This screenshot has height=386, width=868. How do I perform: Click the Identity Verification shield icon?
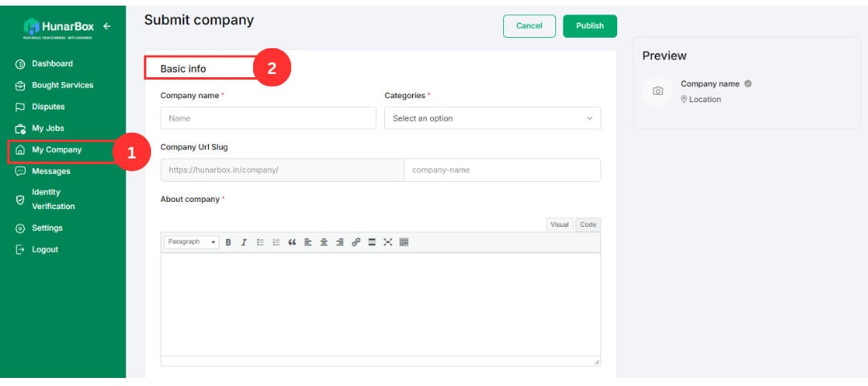20,200
